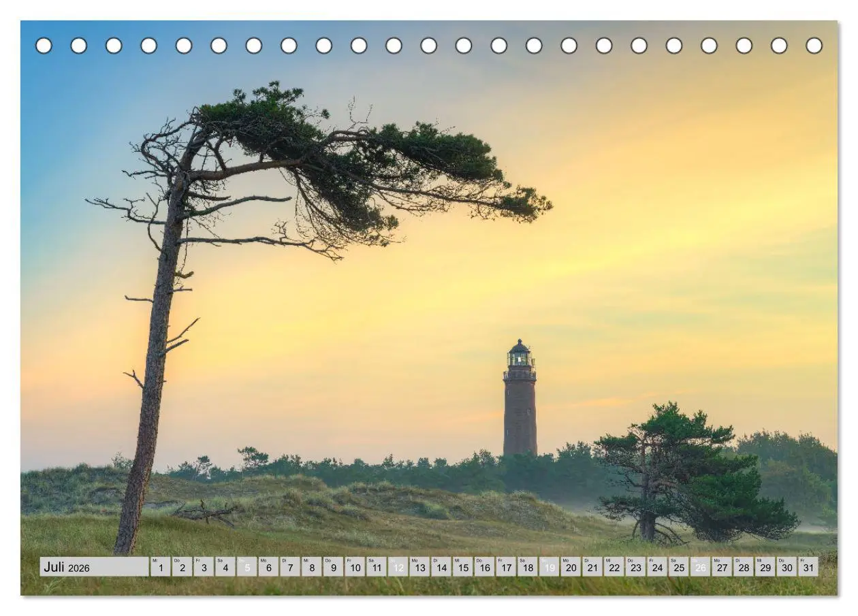Select day 22 (Mi) cell
This screenshot has width=858, height=616.
[x=615, y=567]
